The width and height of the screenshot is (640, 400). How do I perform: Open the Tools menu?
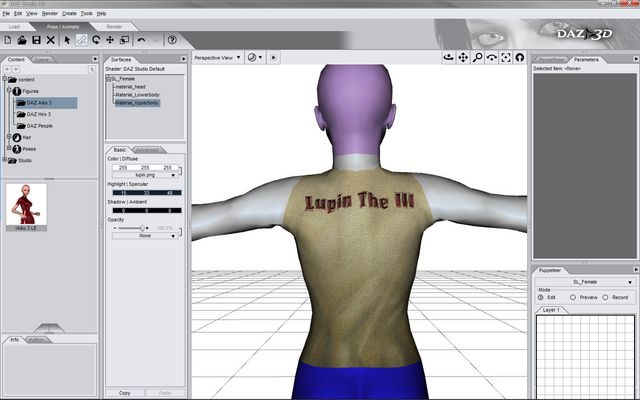[x=87, y=13]
